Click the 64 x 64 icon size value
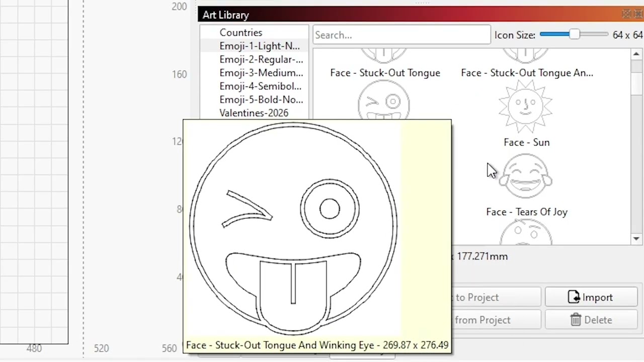 (x=627, y=35)
